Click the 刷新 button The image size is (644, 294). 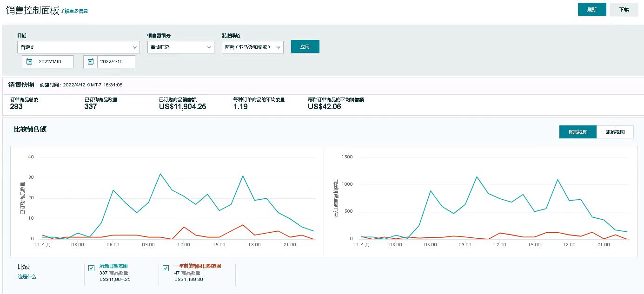point(592,9)
